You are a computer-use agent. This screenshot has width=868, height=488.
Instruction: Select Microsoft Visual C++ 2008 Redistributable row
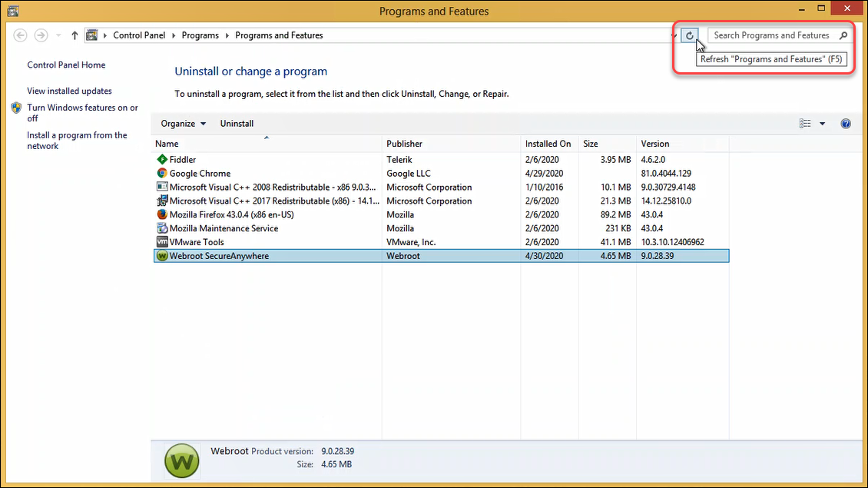pos(441,188)
